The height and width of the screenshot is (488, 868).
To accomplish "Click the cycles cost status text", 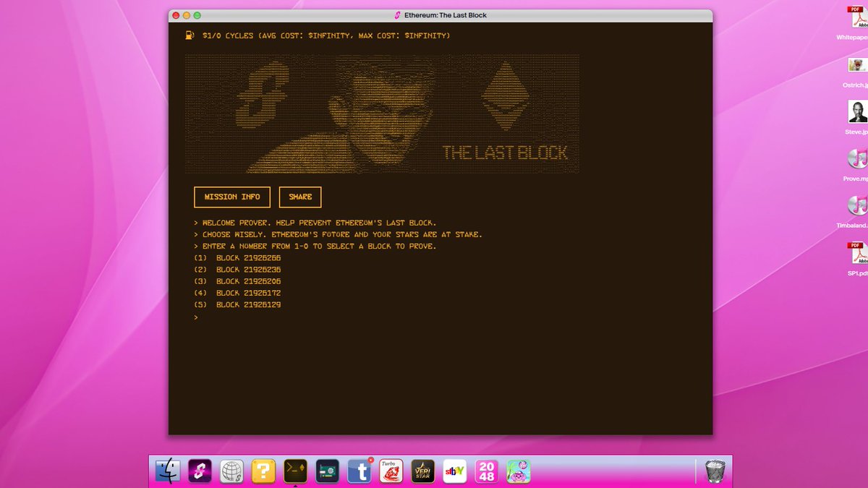I will tap(326, 35).
